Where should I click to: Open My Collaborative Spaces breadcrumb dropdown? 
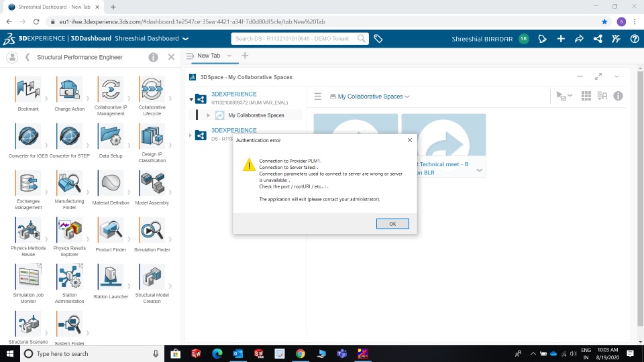407,97
